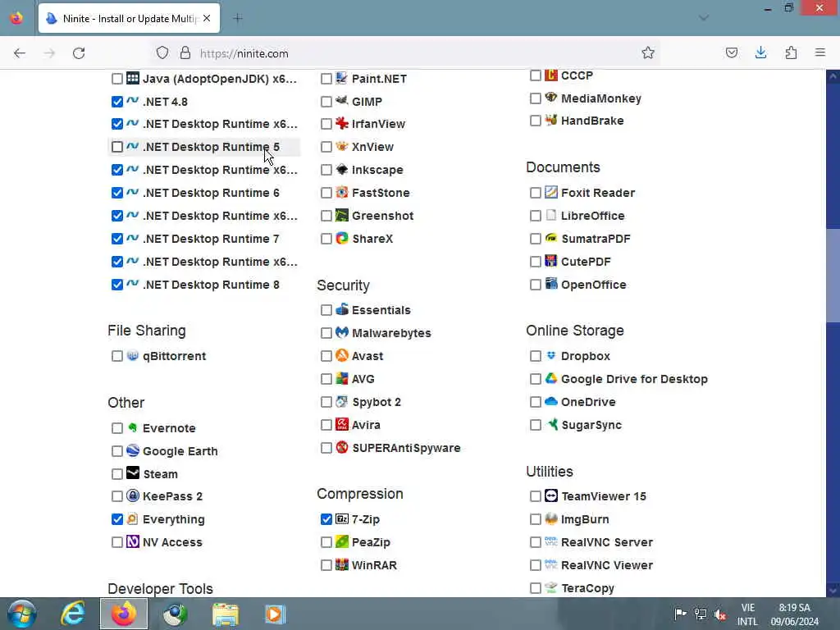Open a new browser tab
Image resolution: width=840 pixels, height=630 pixels.
click(x=238, y=18)
